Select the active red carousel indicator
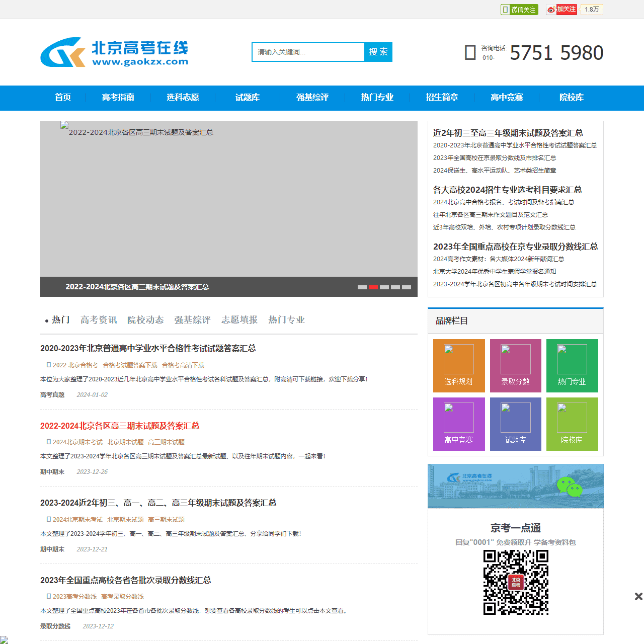The width and height of the screenshot is (644, 644). tap(373, 287)
